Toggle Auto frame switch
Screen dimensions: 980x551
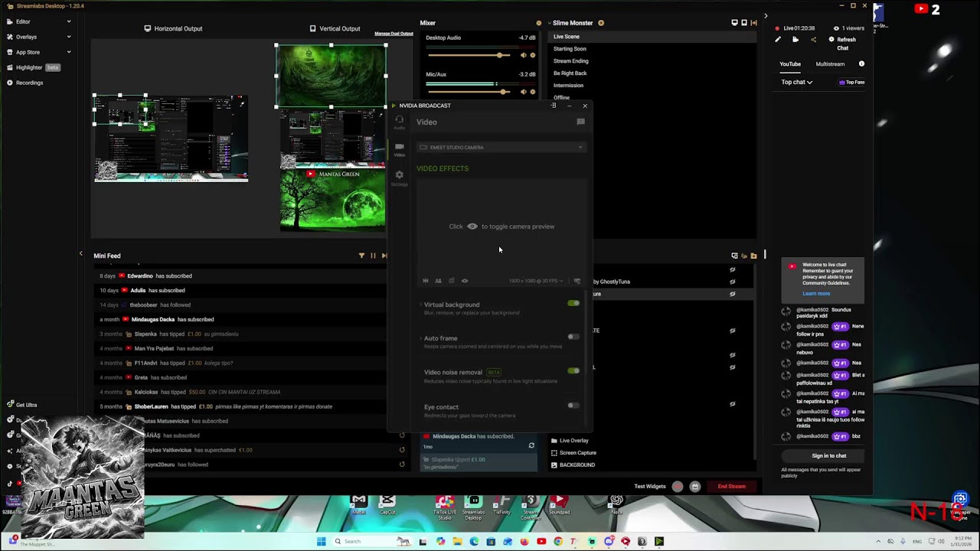(x=573, y=337)
